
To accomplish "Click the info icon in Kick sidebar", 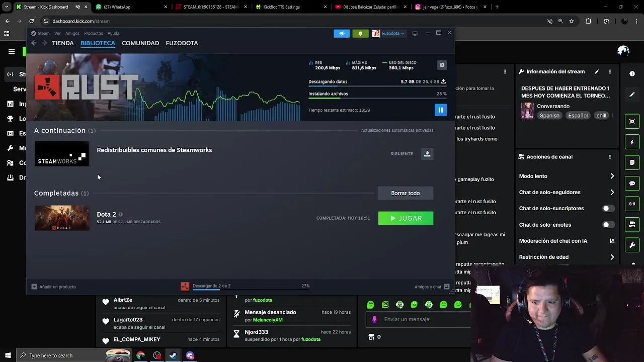I will [632, 74].
